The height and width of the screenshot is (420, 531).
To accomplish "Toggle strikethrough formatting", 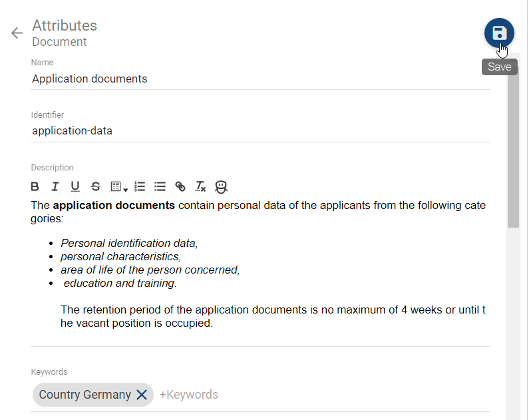I will coord(96,186).
